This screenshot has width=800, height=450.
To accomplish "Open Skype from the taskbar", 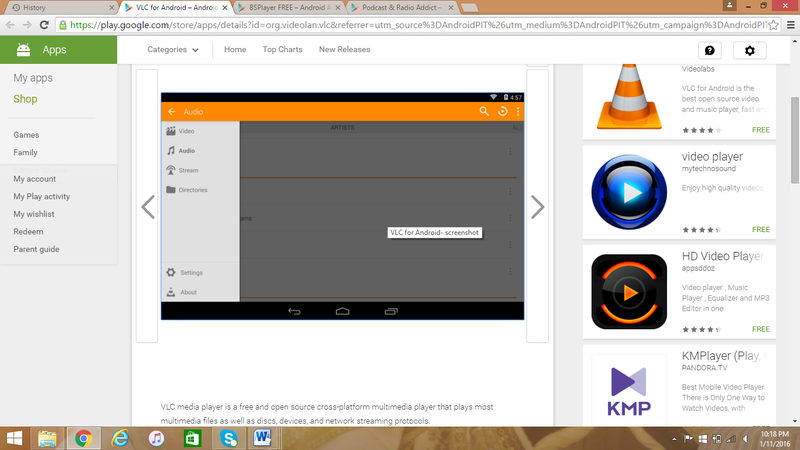I will tap(229, 438).
